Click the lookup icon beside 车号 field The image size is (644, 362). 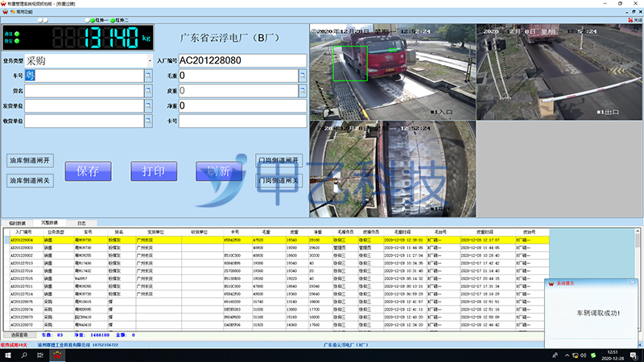(x=148, y=76)
